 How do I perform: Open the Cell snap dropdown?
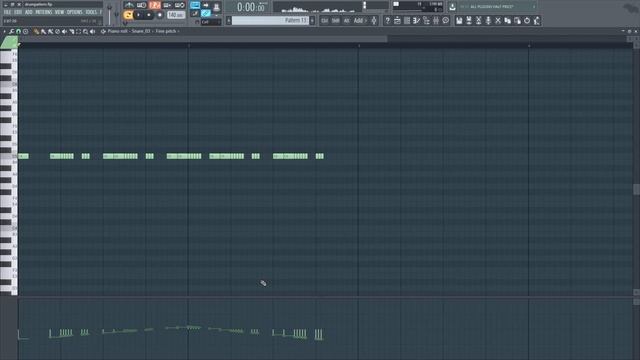[211, 22]
